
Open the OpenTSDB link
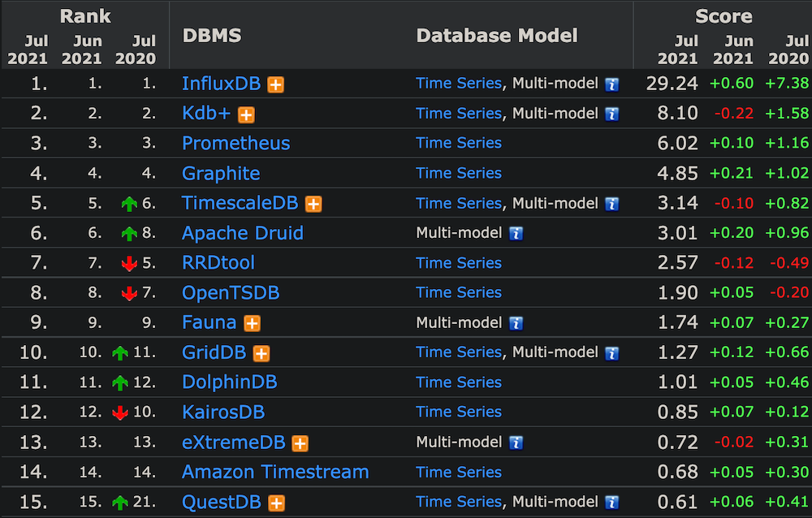click(231, 292)
